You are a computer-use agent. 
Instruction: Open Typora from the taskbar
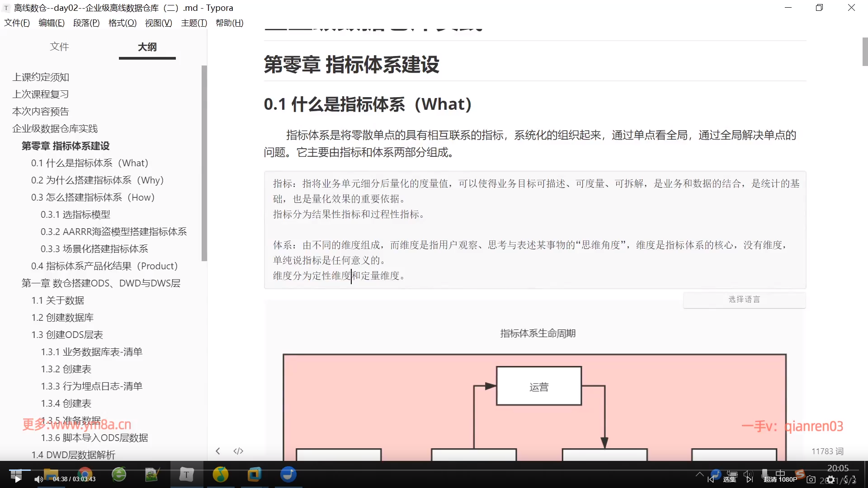(186, 474)
